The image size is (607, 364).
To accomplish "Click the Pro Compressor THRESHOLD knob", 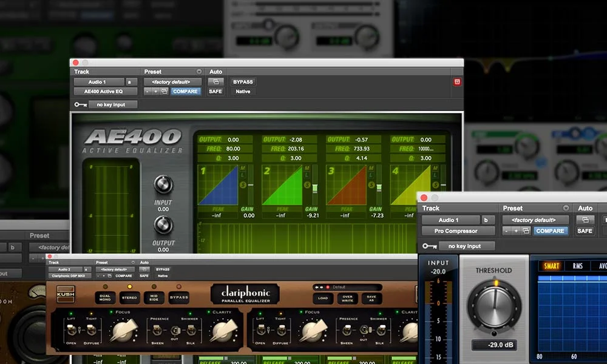I will click(494, 306).
